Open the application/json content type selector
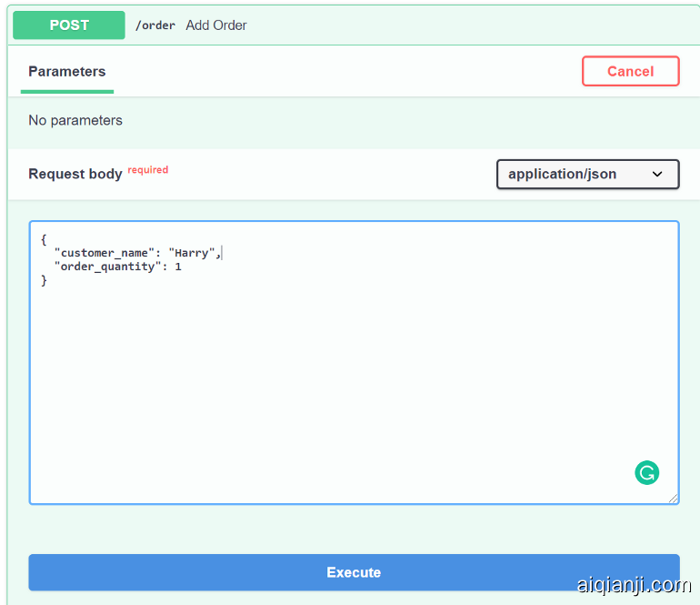 pos(586,175)
